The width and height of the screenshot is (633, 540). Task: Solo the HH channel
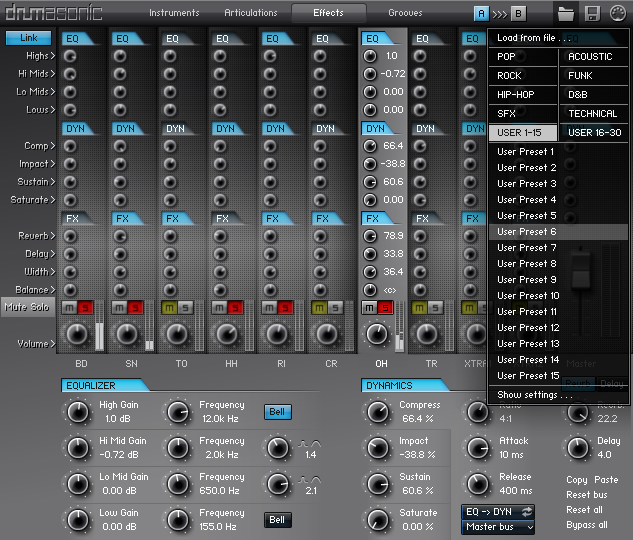235,308
